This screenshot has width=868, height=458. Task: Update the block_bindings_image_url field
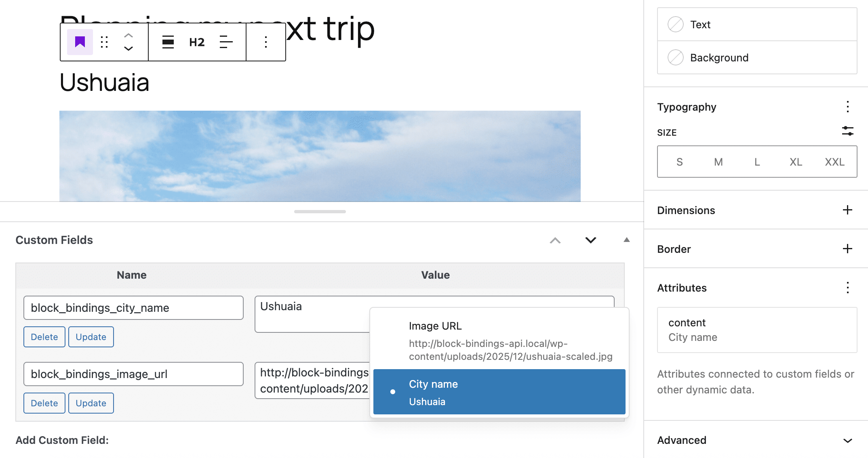pos(91,403)
